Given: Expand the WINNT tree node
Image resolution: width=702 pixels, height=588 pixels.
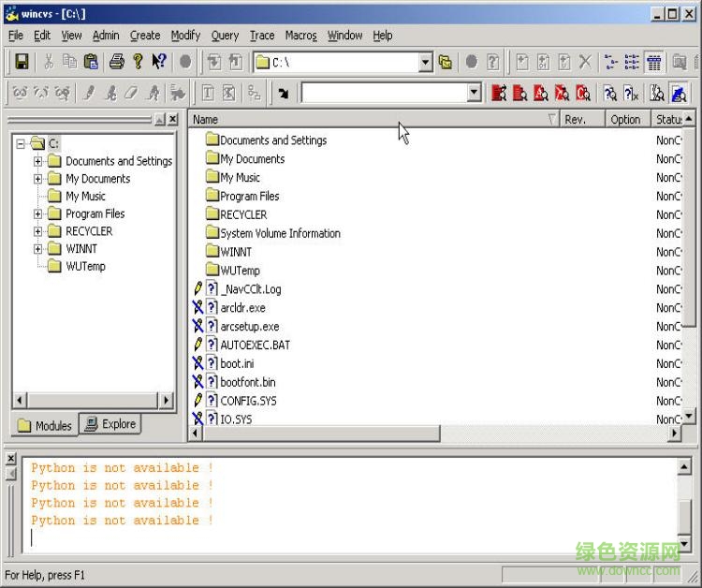Looking at the screenshot, I should click(x=38, y=249).
